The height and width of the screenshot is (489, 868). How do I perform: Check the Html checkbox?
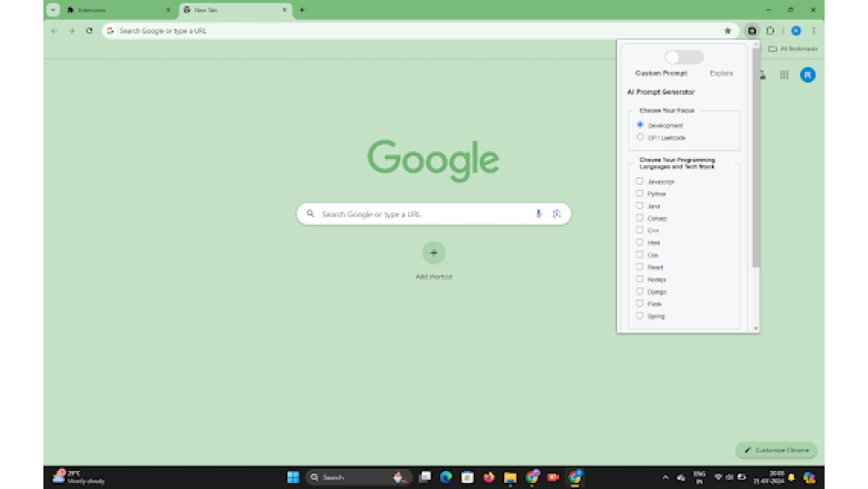click(x=640, y=242)
